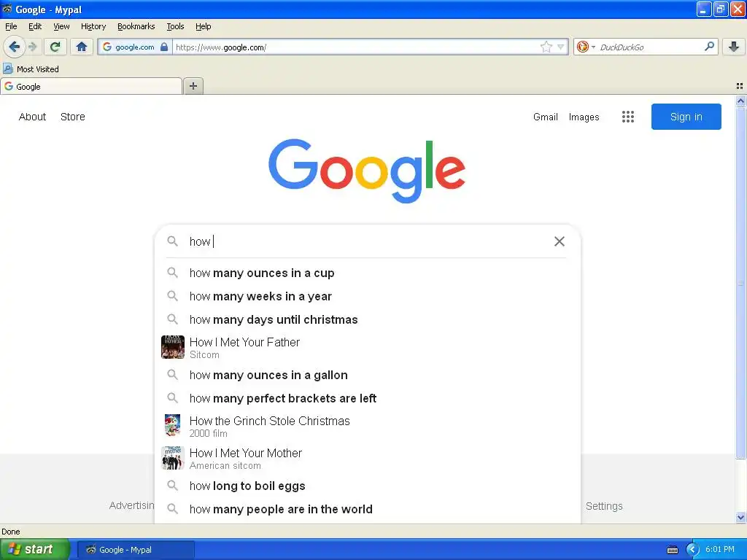
Task: Reload the page with the refresh icon
Action: tap(55, 47)
